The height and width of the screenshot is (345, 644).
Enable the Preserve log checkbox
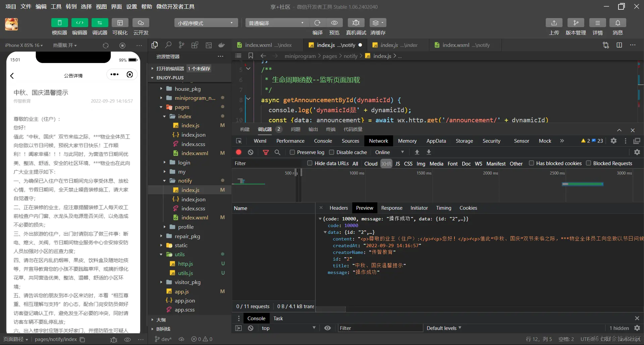[x=292, y=152]
